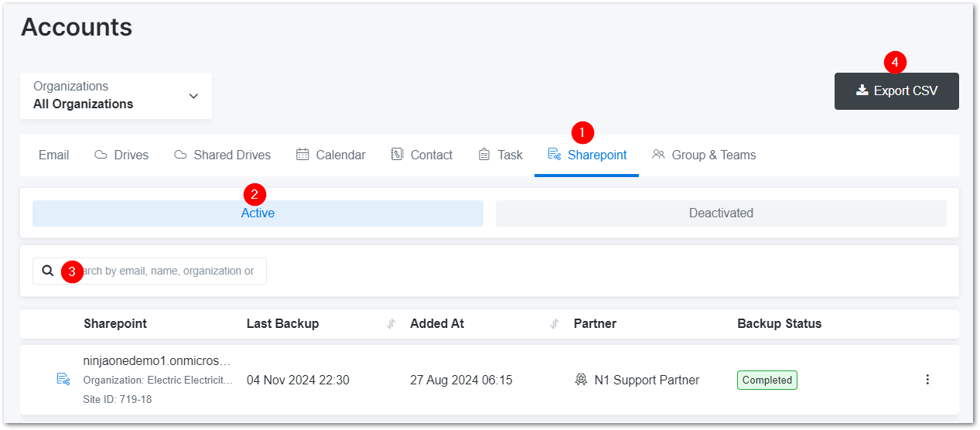The width and height of the screenshot is (980, 430).
Task: Click the magnifying glass search icon
Action: coord(48,271)
